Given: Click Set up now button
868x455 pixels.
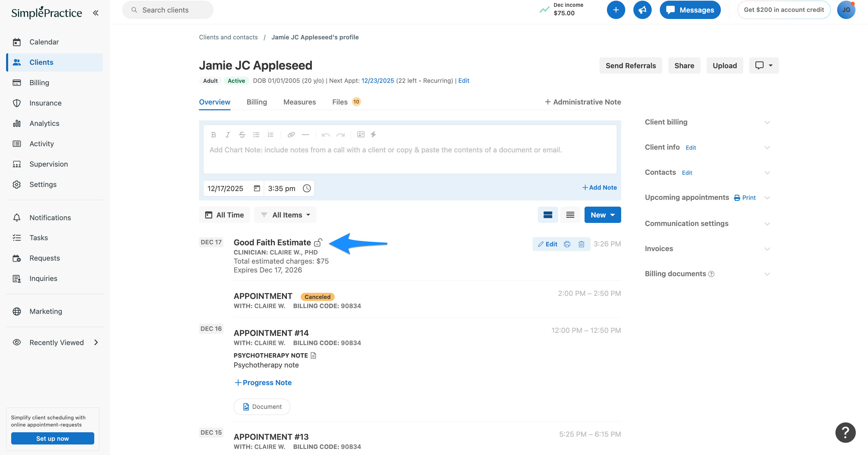Looking at the screenshot, I should click(53, 438).
